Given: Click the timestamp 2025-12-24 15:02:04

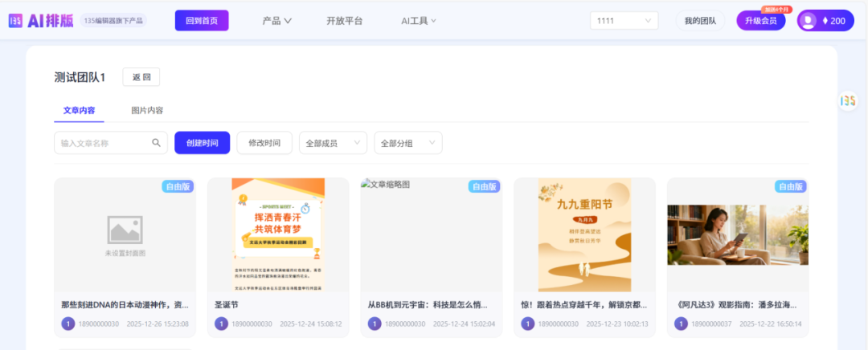Looking at the screenshot, I should 464,324.
